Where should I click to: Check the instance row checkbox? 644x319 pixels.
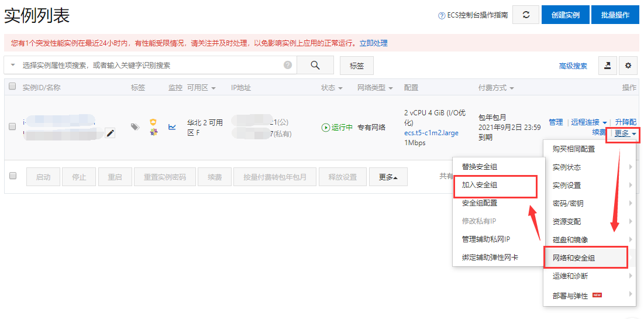coord(12,126)
